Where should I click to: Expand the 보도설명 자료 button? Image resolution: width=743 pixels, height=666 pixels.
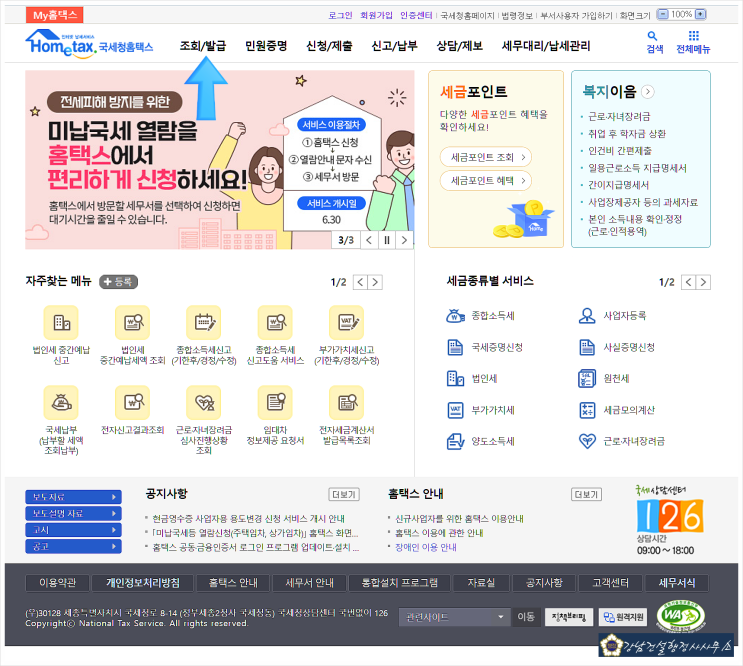pyautogui.click(x=73, y=513)
